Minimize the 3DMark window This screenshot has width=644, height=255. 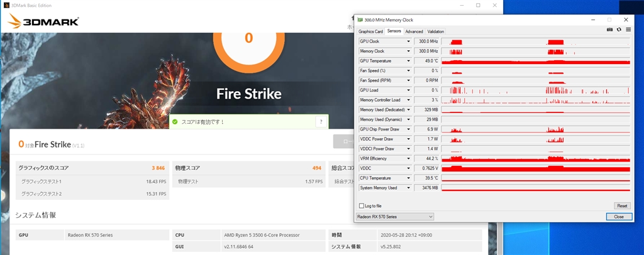pyautogui.click(x=461, y=5)
